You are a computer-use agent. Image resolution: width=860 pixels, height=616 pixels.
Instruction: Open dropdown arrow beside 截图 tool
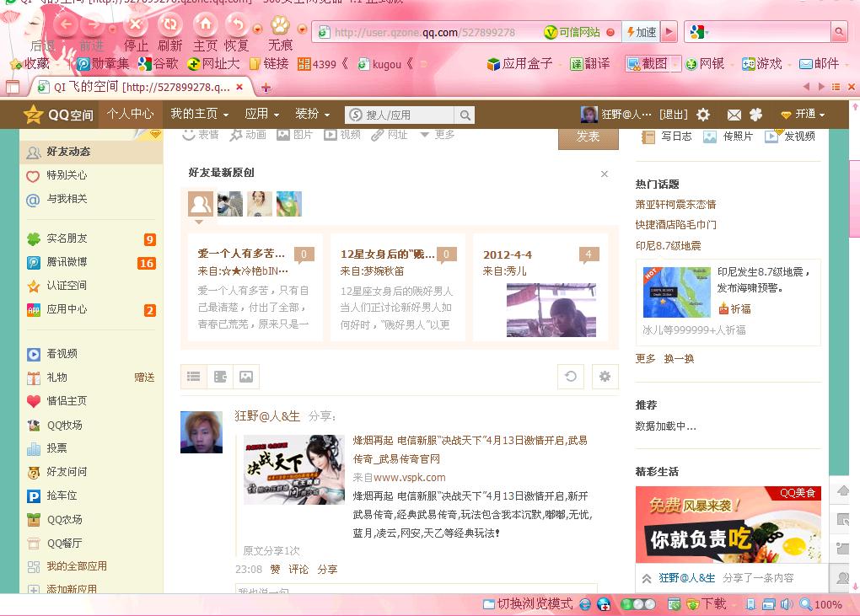pyautogui.click(x=675, y=64)
